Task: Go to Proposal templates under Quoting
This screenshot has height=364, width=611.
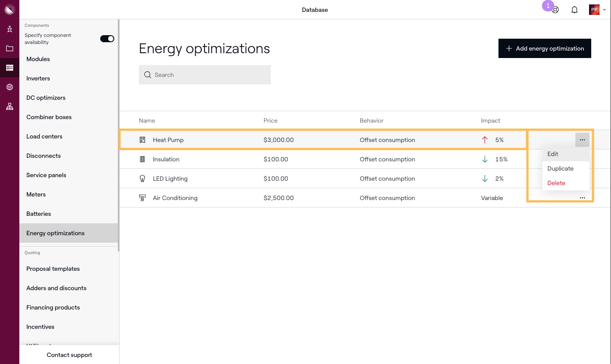Action: (x=53, y=269)
